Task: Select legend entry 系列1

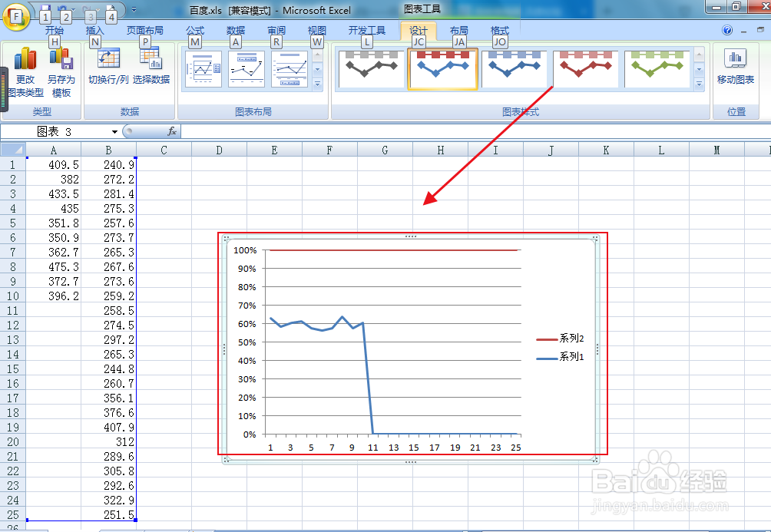Action: tap(560, 357)
